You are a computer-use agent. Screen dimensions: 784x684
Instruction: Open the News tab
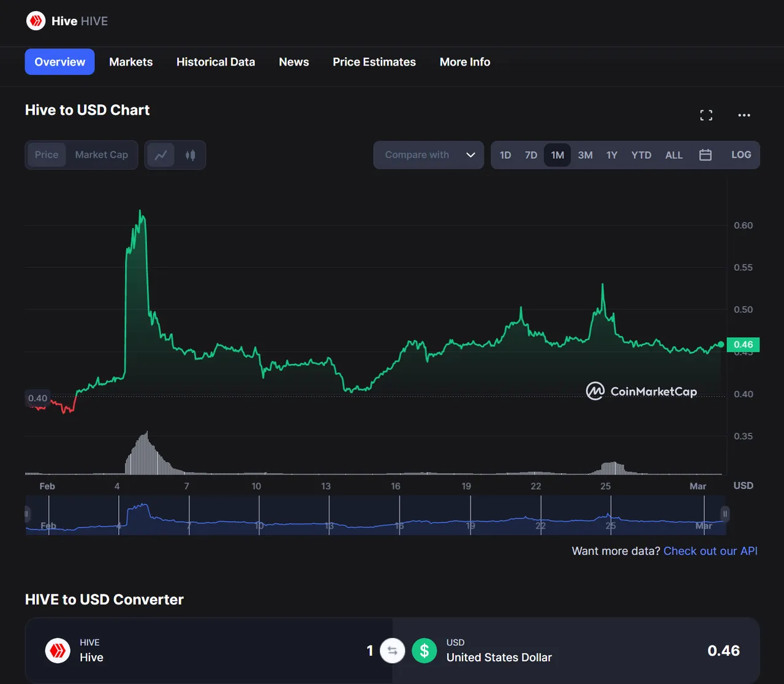click(x=294, y=62)
